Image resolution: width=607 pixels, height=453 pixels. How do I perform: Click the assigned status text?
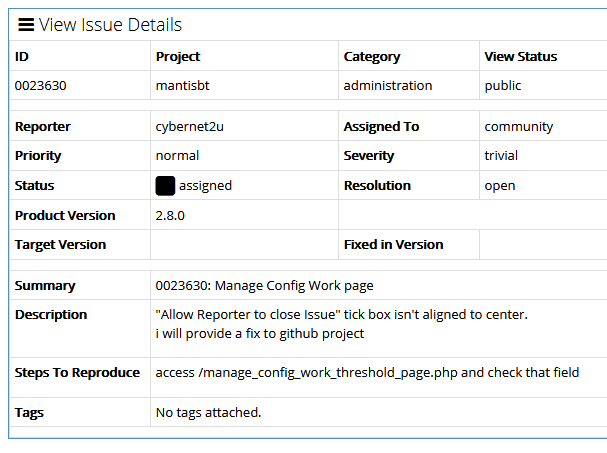tap(205, 186)
